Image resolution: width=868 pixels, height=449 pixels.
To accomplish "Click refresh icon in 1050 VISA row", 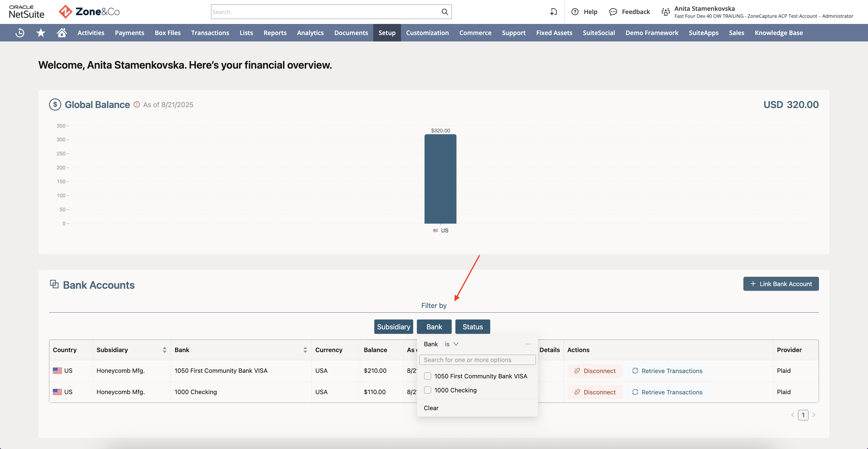I will (x=635, y=371).
